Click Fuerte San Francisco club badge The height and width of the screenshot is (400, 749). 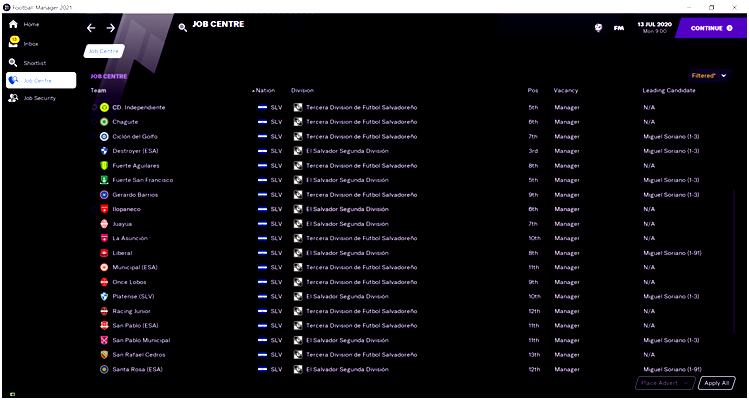[x=104, y=180]
